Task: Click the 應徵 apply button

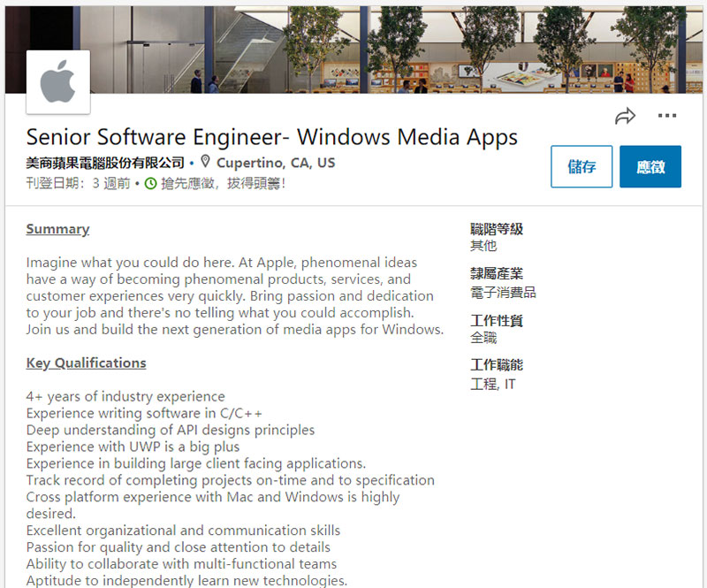Action: click(650, 166)
